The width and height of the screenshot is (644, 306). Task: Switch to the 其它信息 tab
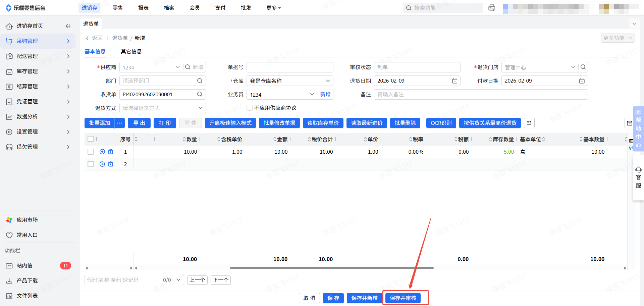point(131,51)
